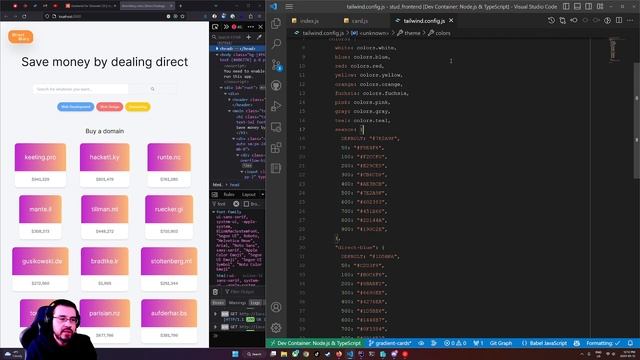Open the tillman.ml domain card
The image size is (640, 360).
104,217
